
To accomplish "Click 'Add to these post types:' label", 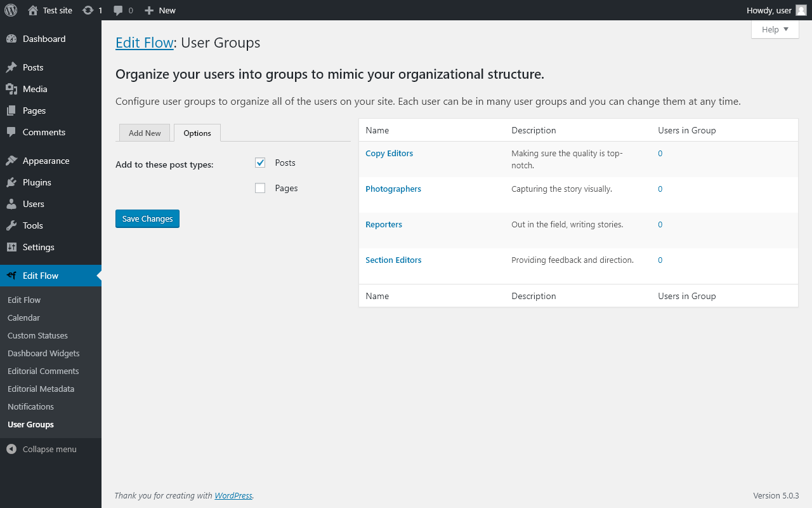I will click(164, 164).
